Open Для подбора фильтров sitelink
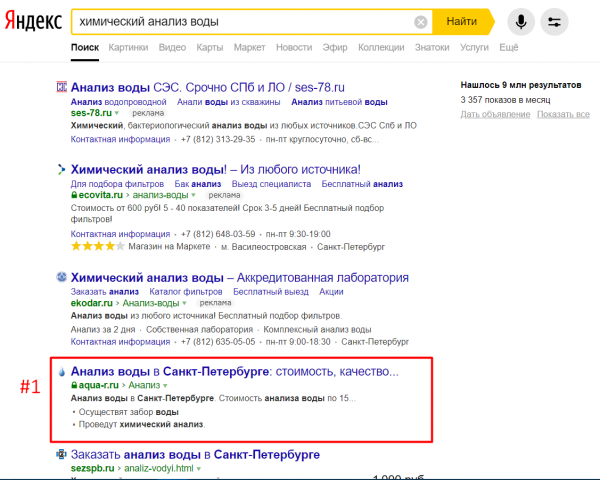 [x=117, y=184]
